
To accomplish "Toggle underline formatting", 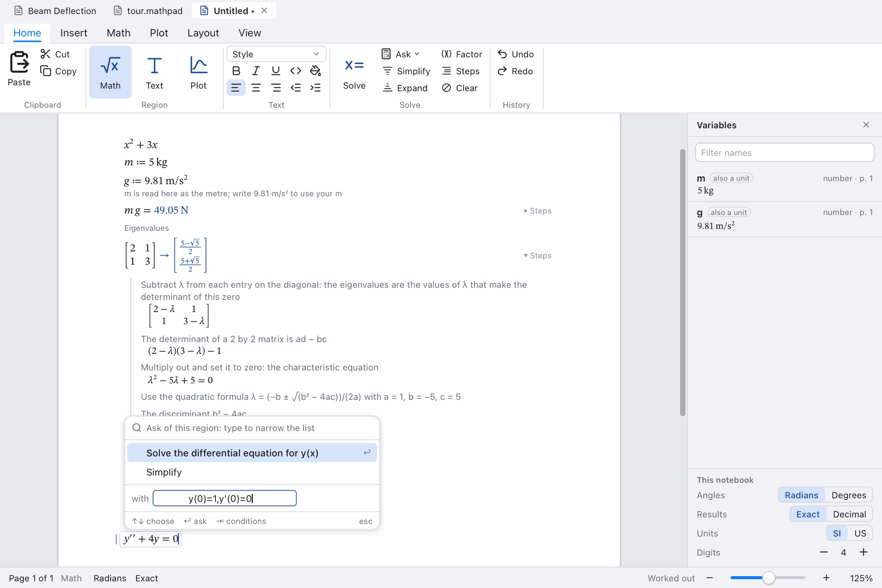I will tap(276, 71).
